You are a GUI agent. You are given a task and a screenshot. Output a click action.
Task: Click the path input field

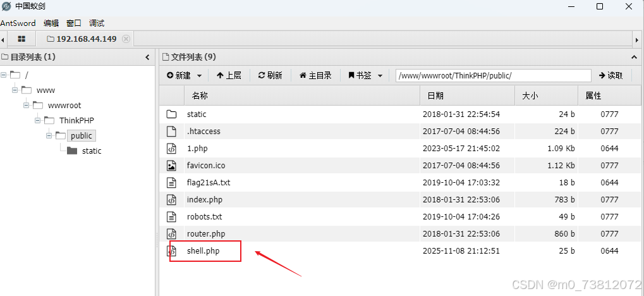click(x=493, y=76)
